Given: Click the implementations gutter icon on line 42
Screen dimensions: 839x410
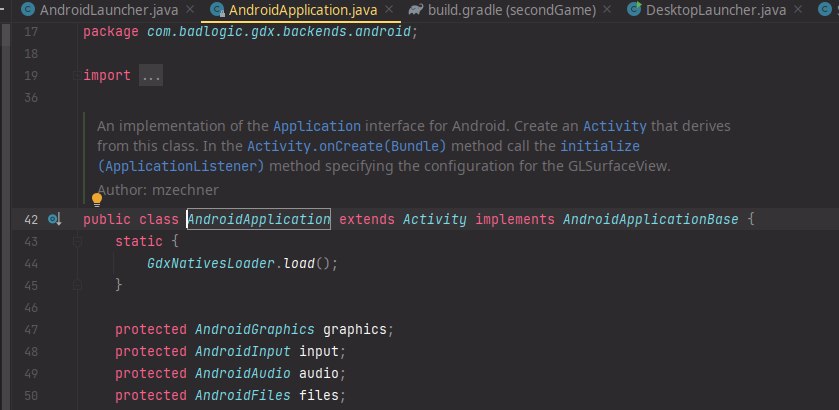Looking at the screenshot, I should pyautogui.click(x=55, y=219).
